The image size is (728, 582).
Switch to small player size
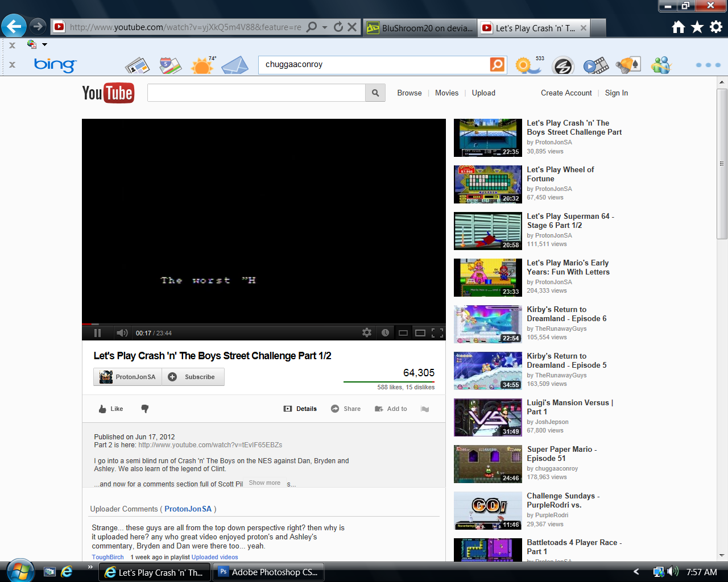point(403,333)
